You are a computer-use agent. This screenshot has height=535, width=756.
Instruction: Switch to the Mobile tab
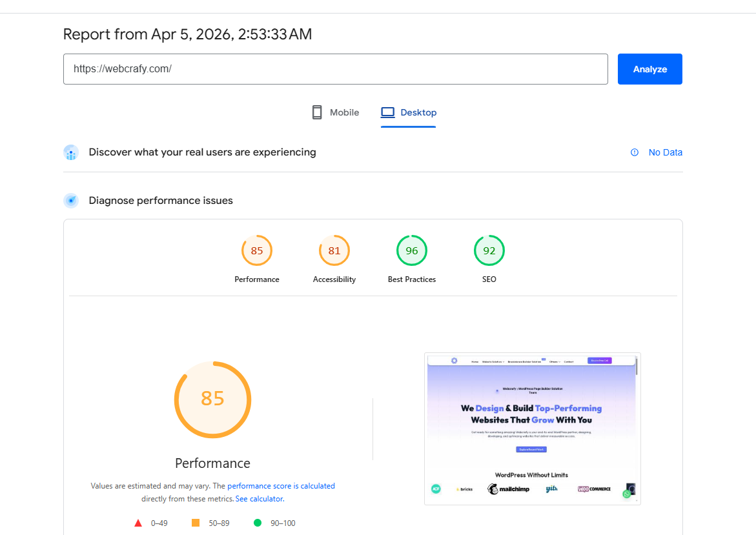click(343, 112)
